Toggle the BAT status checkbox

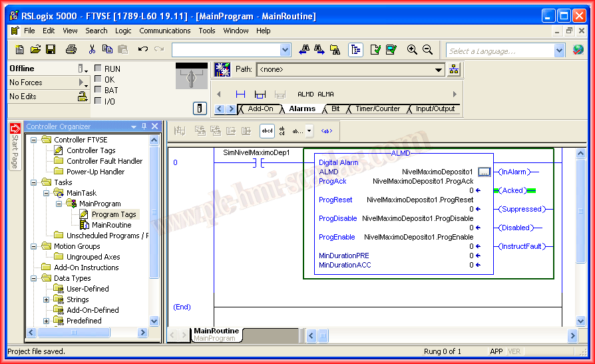click(x=98, y=90)
